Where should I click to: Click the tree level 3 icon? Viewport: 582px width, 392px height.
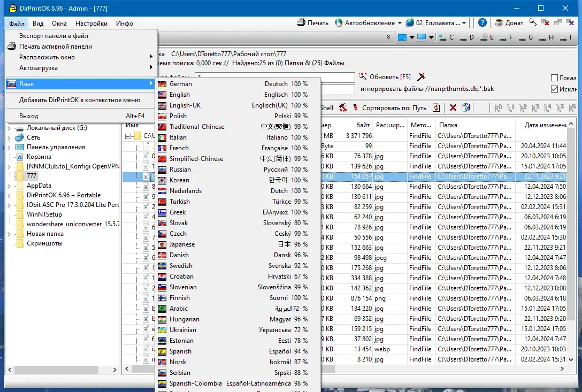(x=535, y=107)
